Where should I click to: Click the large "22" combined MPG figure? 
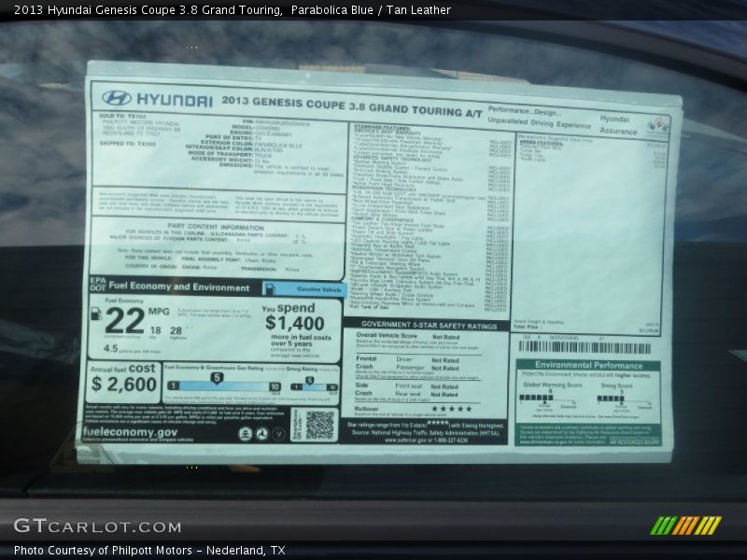click(x=124, y=320)
